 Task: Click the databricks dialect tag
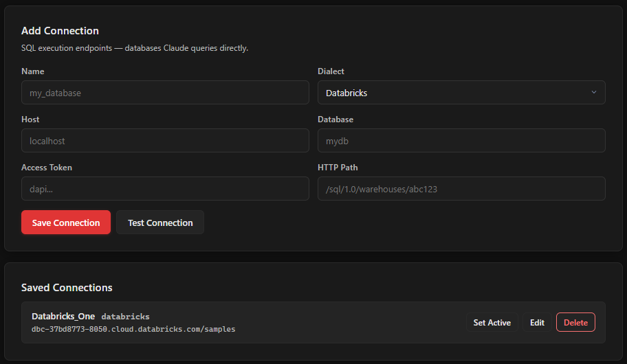tap(126, 317)
